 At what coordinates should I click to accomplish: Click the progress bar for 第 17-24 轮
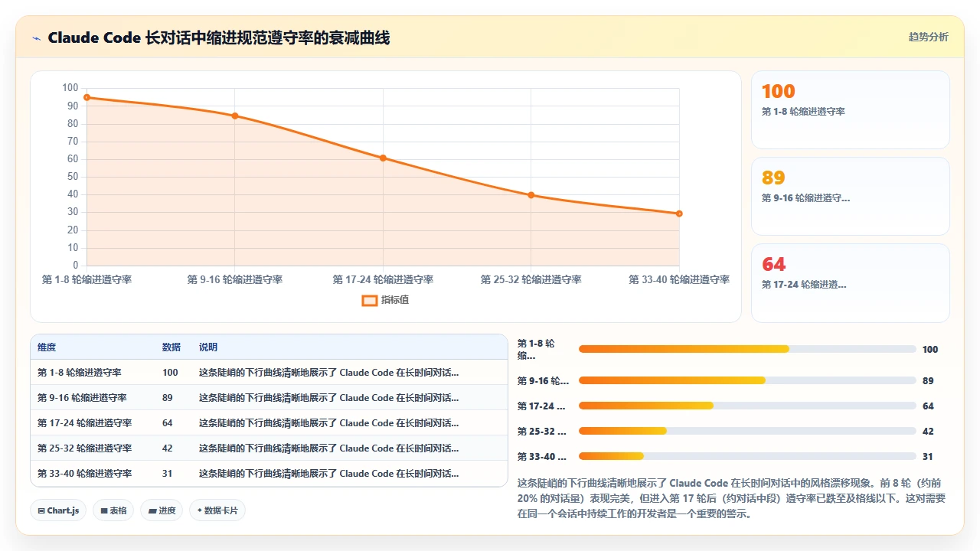click(x=747, y=406)
